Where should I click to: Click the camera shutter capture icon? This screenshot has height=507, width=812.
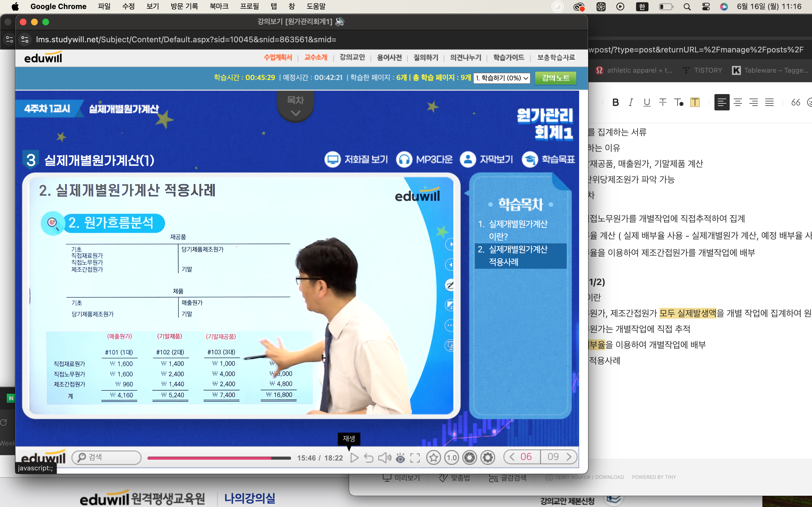(x=470, y=457)
